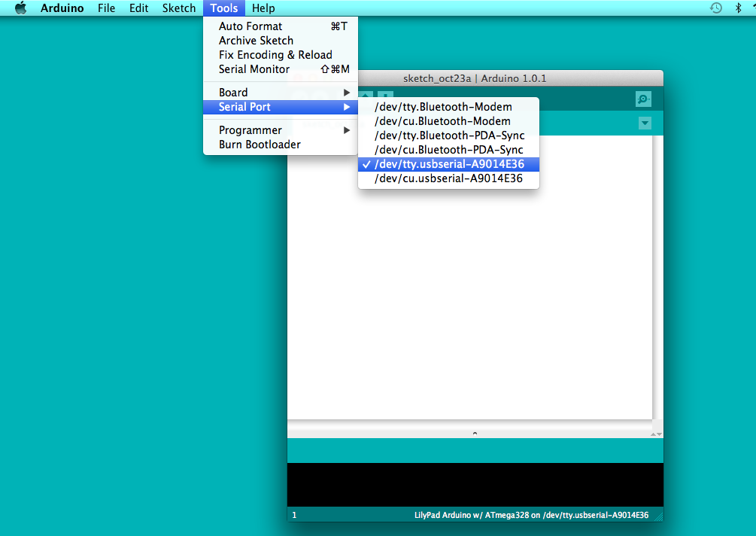The image size is (756, 536).
Task: Close the open Tools menu
Action: (x=223, y=8)
